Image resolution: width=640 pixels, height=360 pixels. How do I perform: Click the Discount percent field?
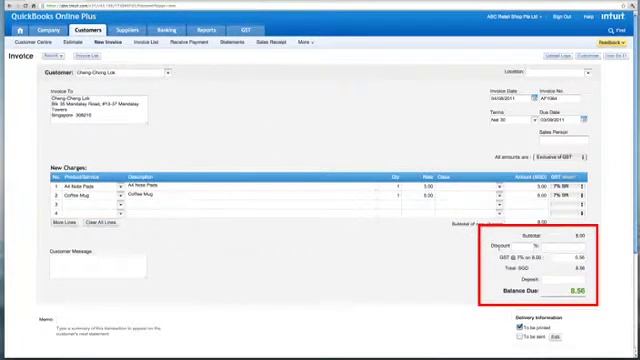point(521,246)
